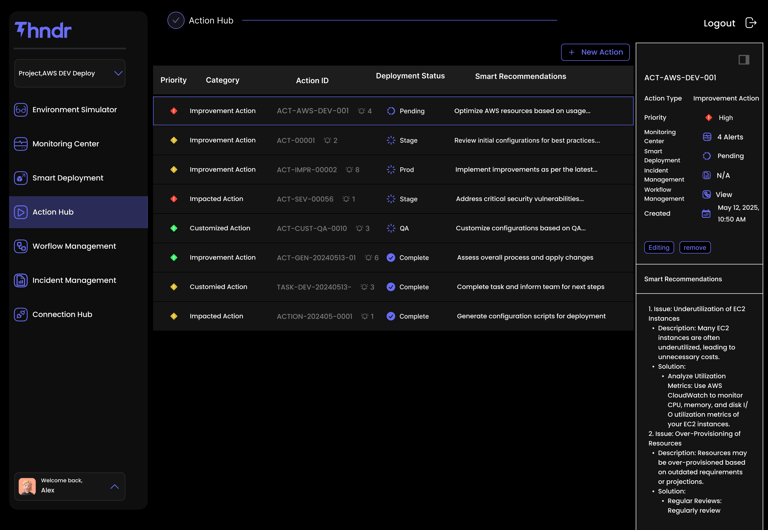This screenshot has height=530, width=768.
Task: Click 'Customized Action' category cell
Action: [x=220, y=228]
